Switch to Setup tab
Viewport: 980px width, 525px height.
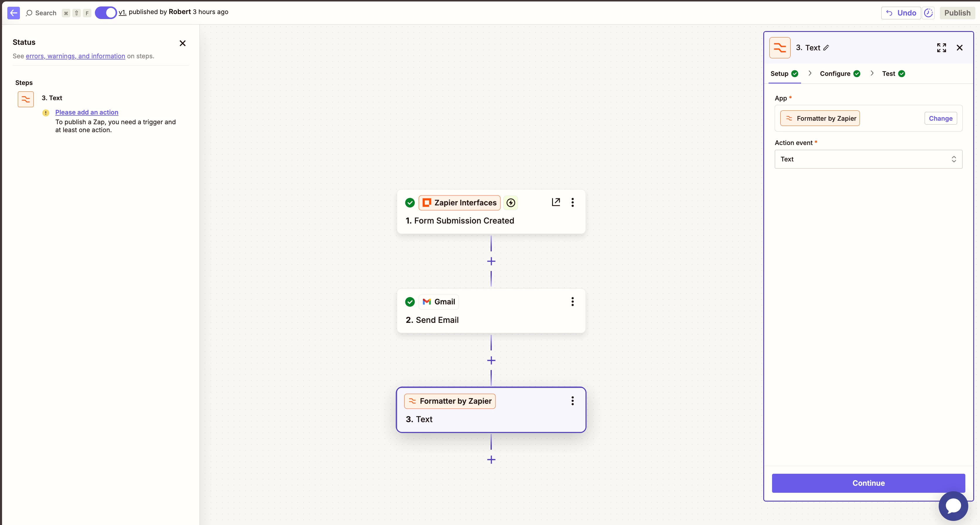click(x=784, y=74)
